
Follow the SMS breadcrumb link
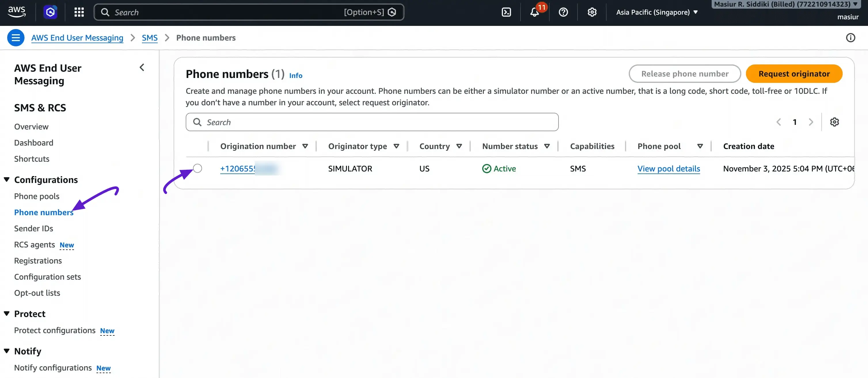(x=150, y=38)
